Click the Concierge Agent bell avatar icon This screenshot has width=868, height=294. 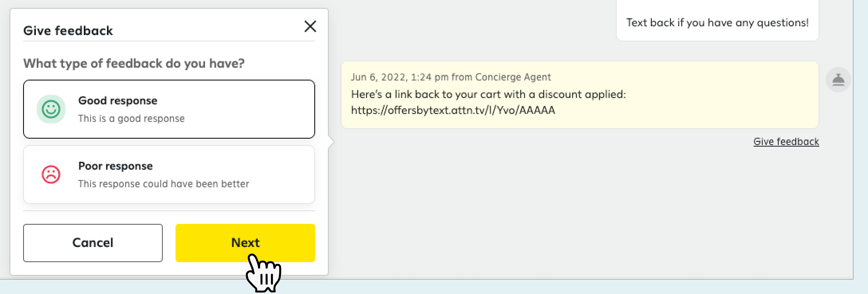click(x=838, y=80)
